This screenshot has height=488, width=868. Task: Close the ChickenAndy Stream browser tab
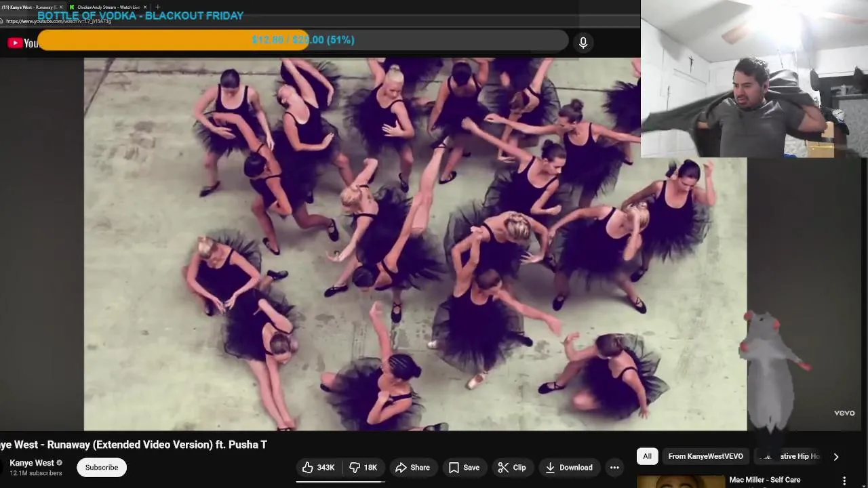pyautogui.click(x=144, y=7)
